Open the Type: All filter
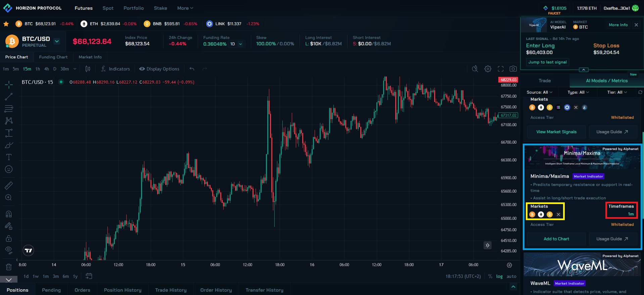The image size is (644, 295). coord(578,92)
